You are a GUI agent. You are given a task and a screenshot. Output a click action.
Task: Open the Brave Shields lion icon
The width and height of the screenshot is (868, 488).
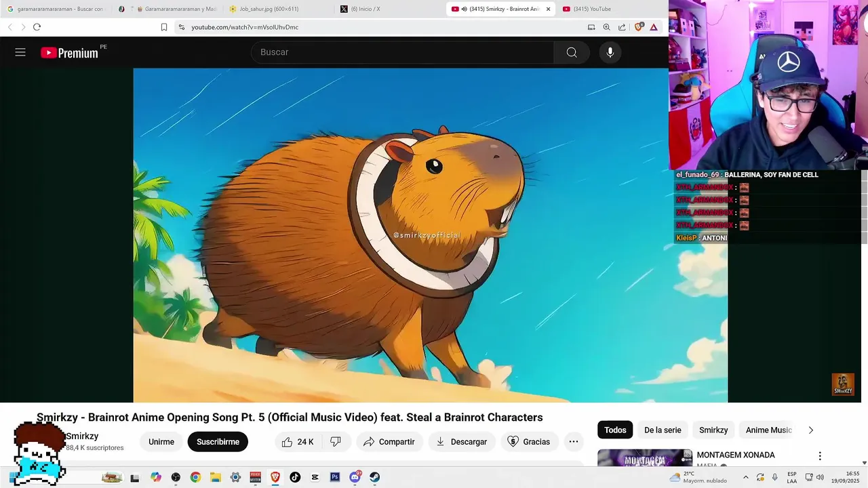(x=638, y=27)
